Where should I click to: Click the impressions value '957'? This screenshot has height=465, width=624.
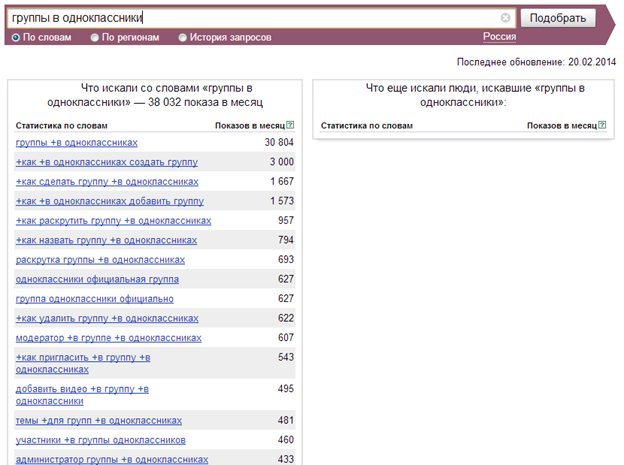pos(286,220)
